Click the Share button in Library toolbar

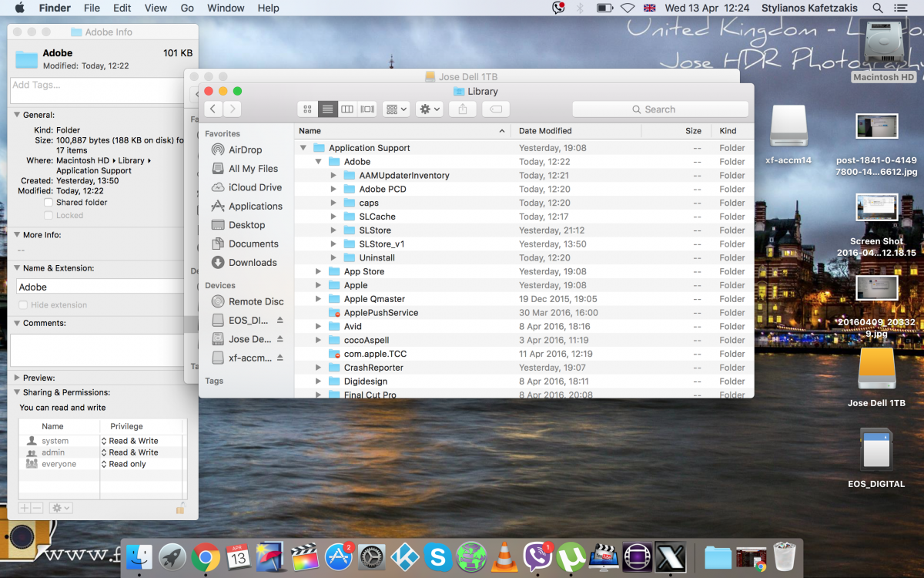[x=463, y=109]
